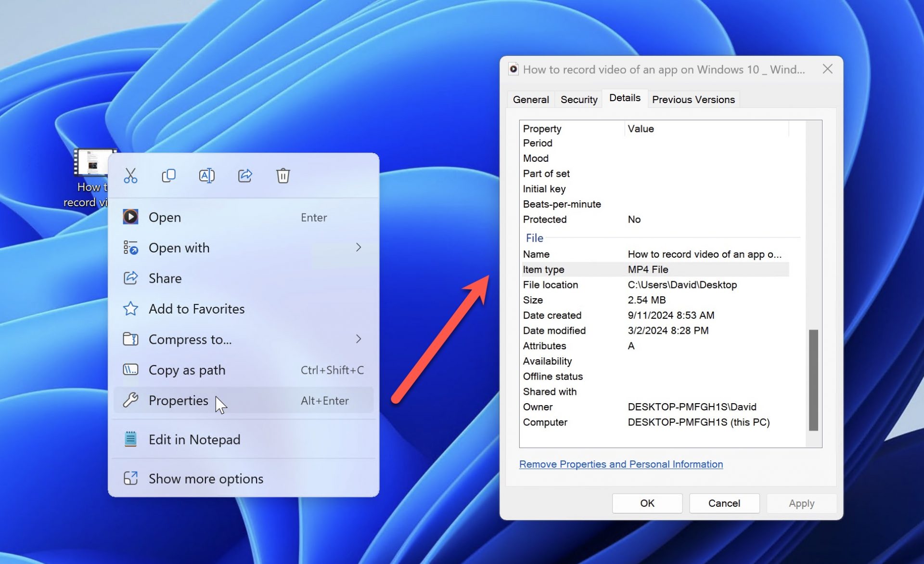Open Remove Properties and Personal Information link
This screenshot has width=924, height=564.
[621, 464]
